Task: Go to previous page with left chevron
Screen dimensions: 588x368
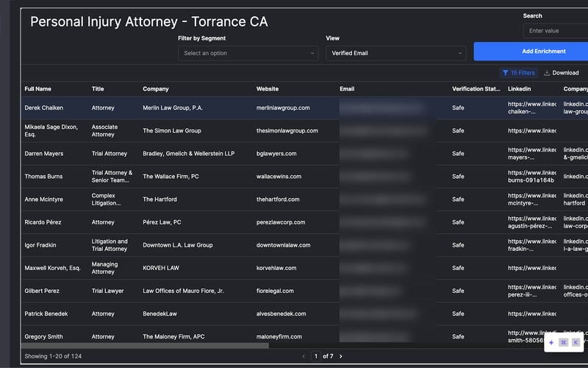Action: [x=304, y=356]
